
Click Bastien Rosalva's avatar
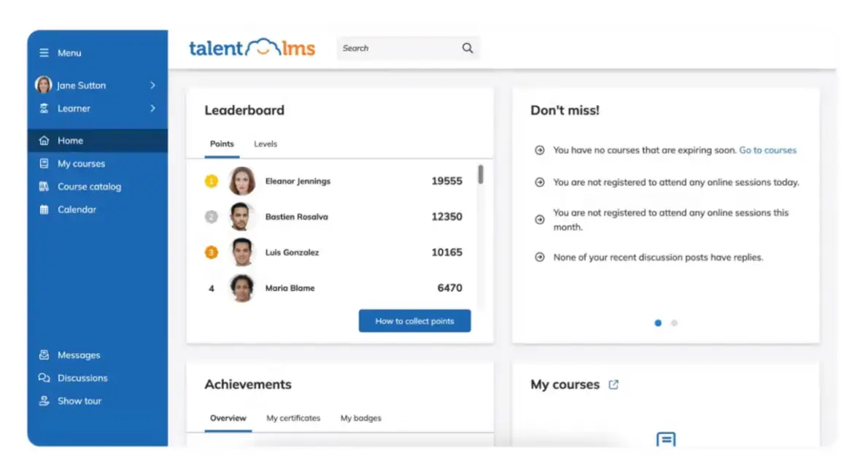242,217
